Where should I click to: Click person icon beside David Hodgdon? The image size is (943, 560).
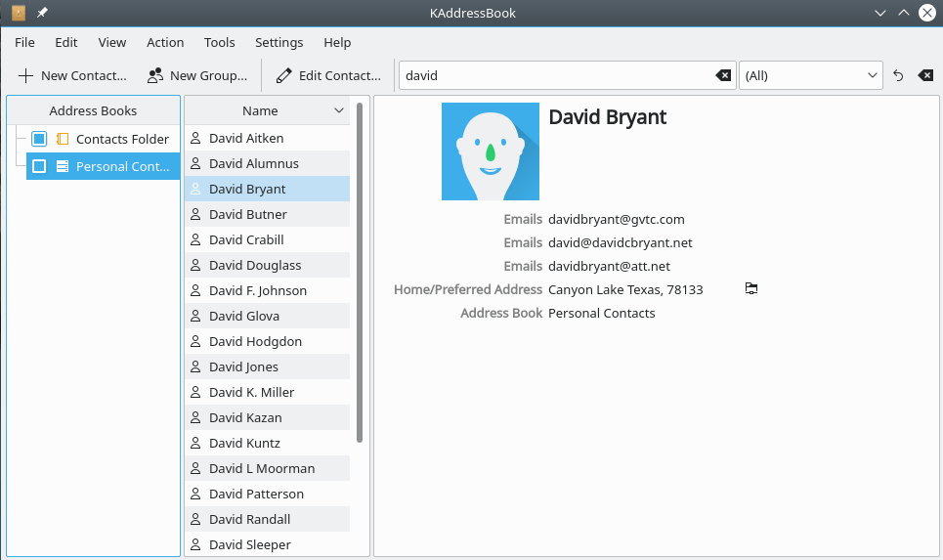tap(195, 342)
